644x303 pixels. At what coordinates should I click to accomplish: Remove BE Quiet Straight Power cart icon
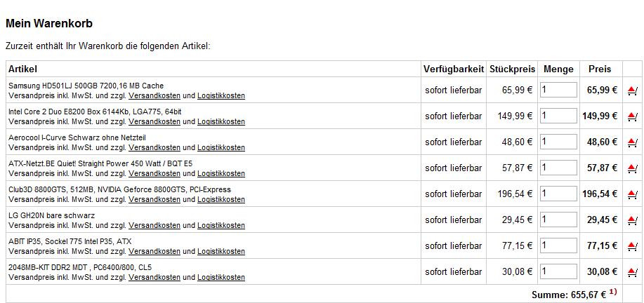tap(632, 168)
